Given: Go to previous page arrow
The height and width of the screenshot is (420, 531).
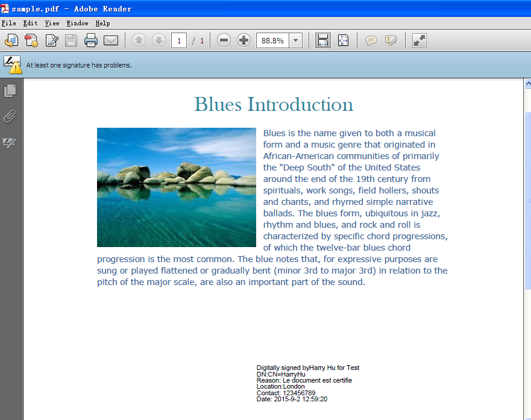Looking at the screenshot, I should point(139,40).
